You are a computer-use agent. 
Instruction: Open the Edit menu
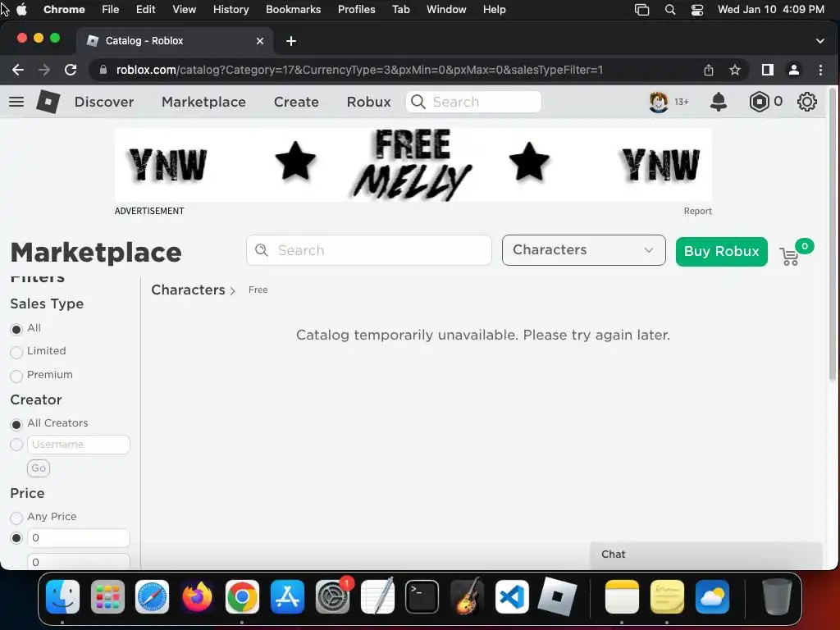146,10
